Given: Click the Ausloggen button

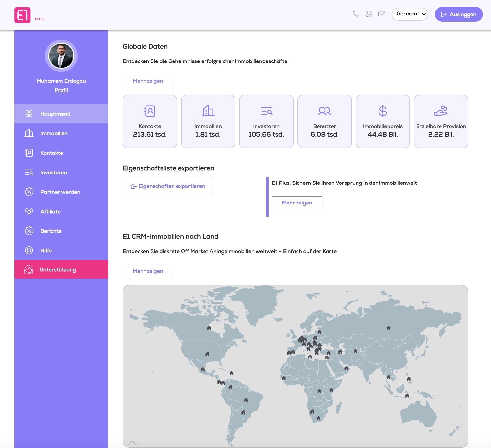Looking at the screenshot, I should point(459,14).
